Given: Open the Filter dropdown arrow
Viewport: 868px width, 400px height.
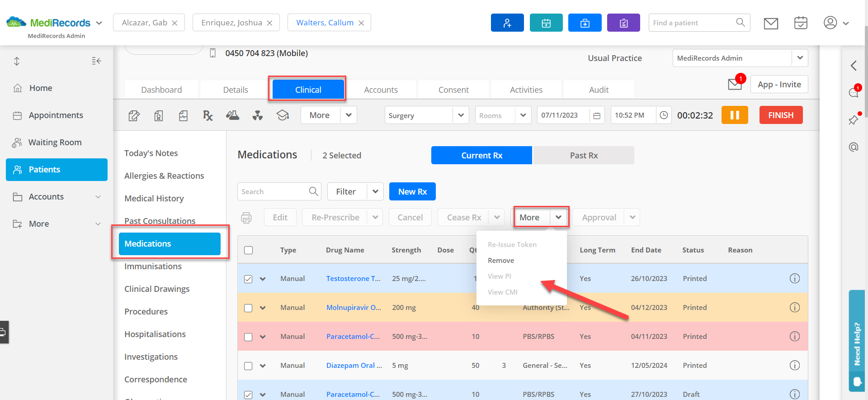Looking at the screenshot, I should [x=375, y=191].
